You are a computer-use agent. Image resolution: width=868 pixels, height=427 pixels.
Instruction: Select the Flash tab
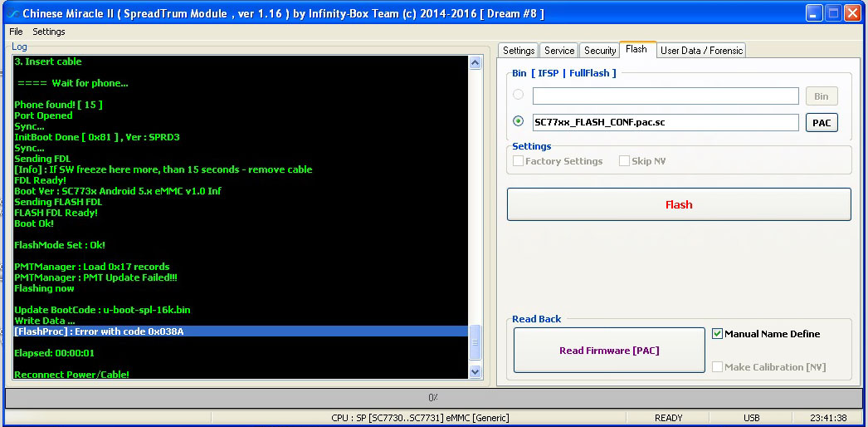tap(636, 49)
